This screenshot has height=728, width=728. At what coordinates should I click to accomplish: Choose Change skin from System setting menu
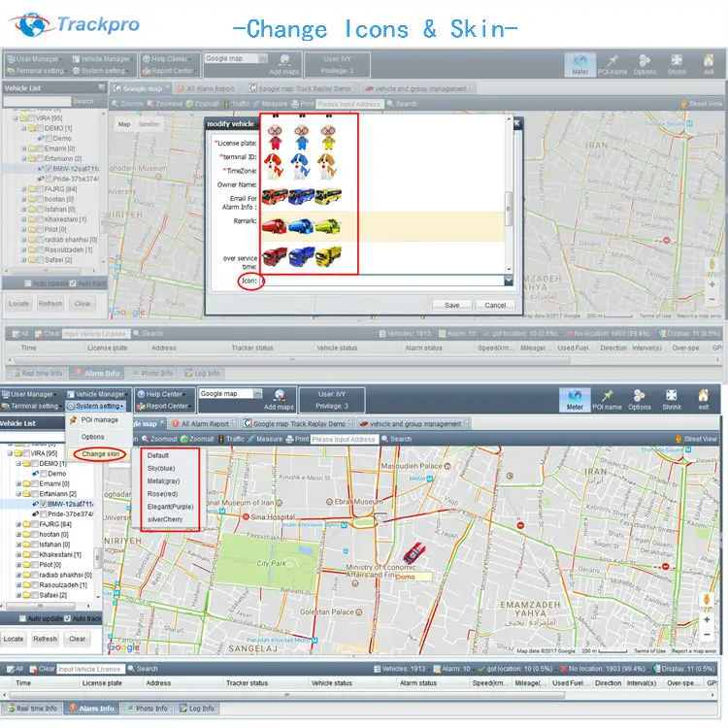point(100,454)
